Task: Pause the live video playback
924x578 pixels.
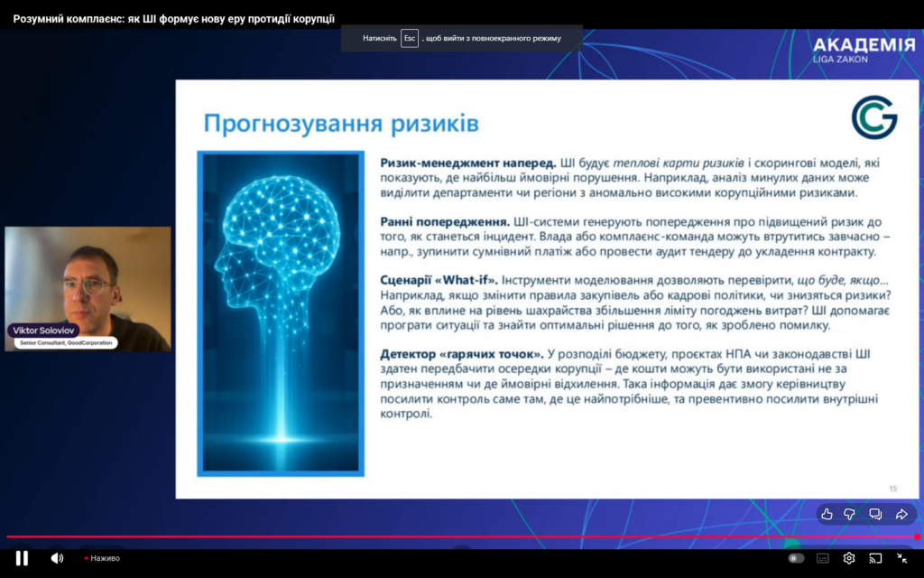Action: pyautogui.click(x=22, y=558)
